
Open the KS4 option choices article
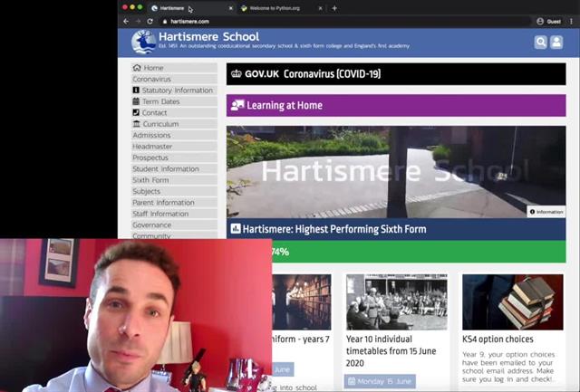coord(498,339)
